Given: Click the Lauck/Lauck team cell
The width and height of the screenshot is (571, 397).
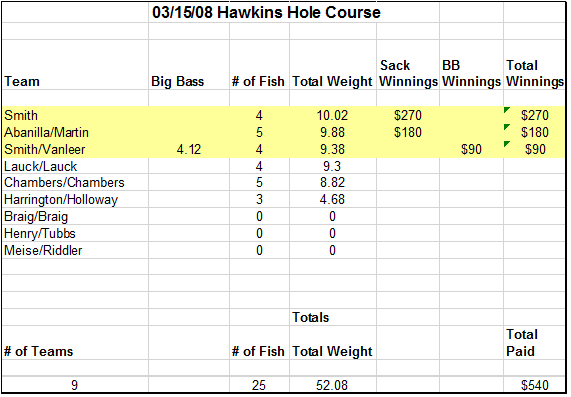Looking at the screenshot, I should (x=75, y=166).
